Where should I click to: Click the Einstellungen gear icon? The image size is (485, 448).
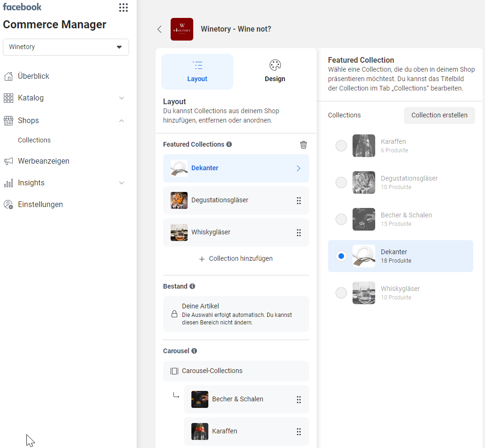coord(8,205)
